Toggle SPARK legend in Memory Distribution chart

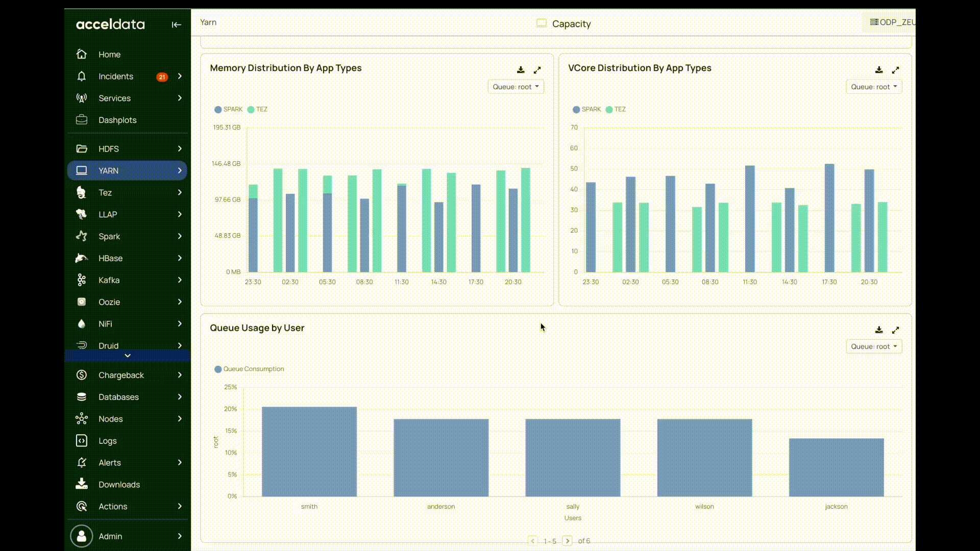228,109
